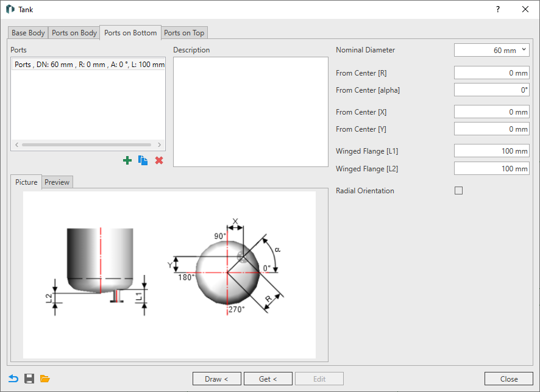The image size is (540, 392).
Task: Click the blue undo arrow icon
Action: click(13, 379)
